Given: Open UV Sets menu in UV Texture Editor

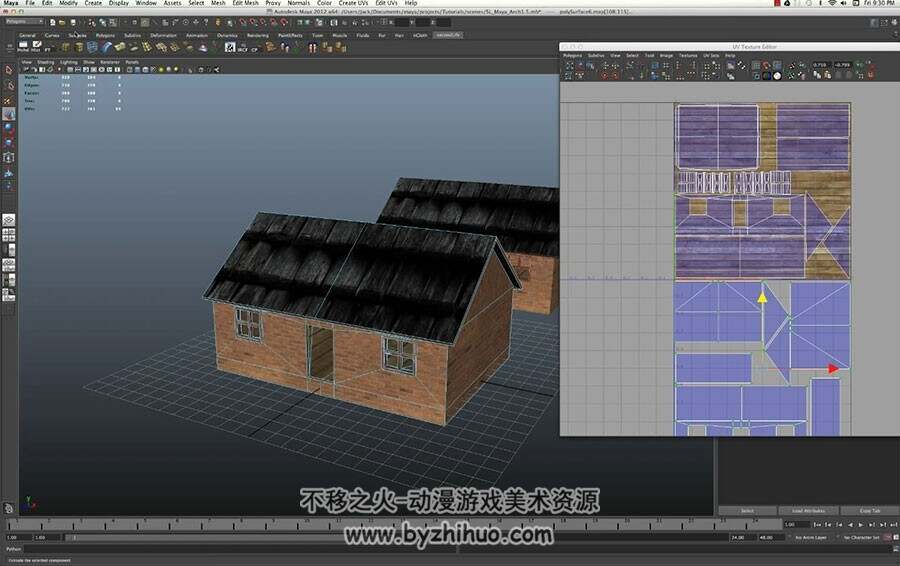Looking at the screenshot, I should [711, 56].
